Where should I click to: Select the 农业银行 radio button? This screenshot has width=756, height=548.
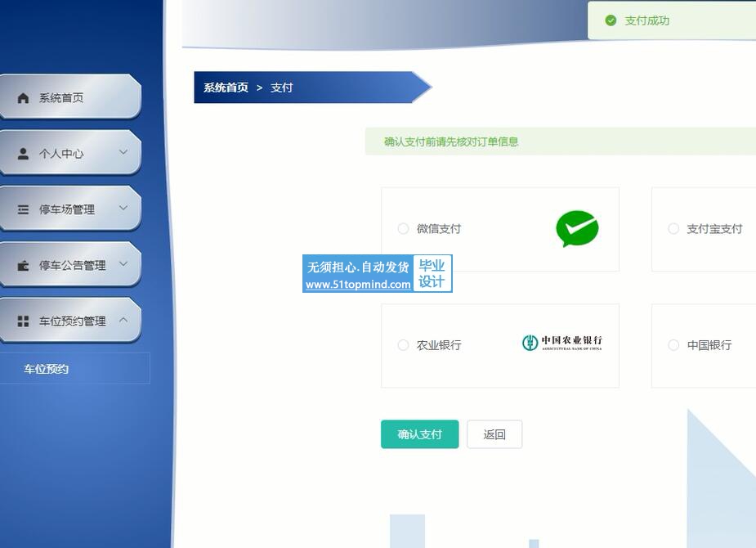pos(403,345)
